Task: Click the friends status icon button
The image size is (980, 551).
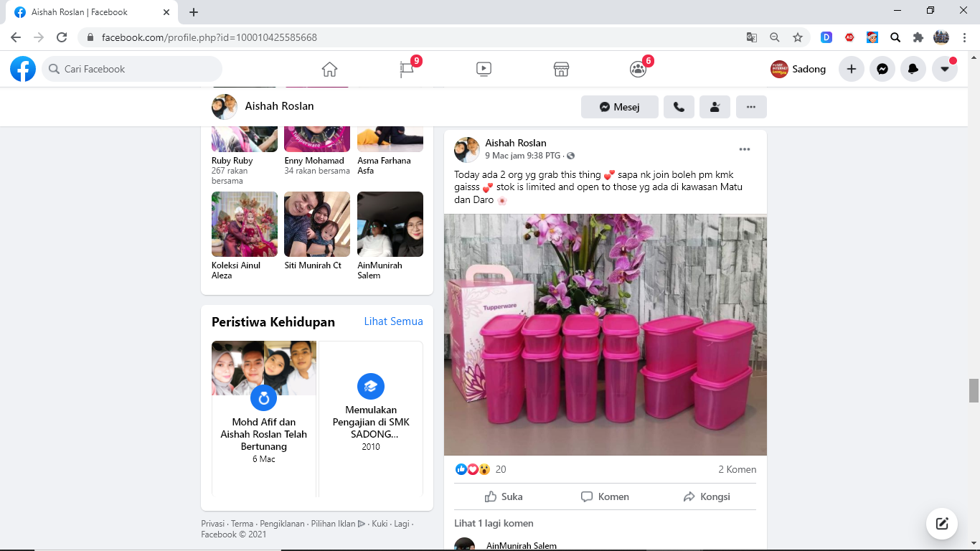Action: click(715, 107)
